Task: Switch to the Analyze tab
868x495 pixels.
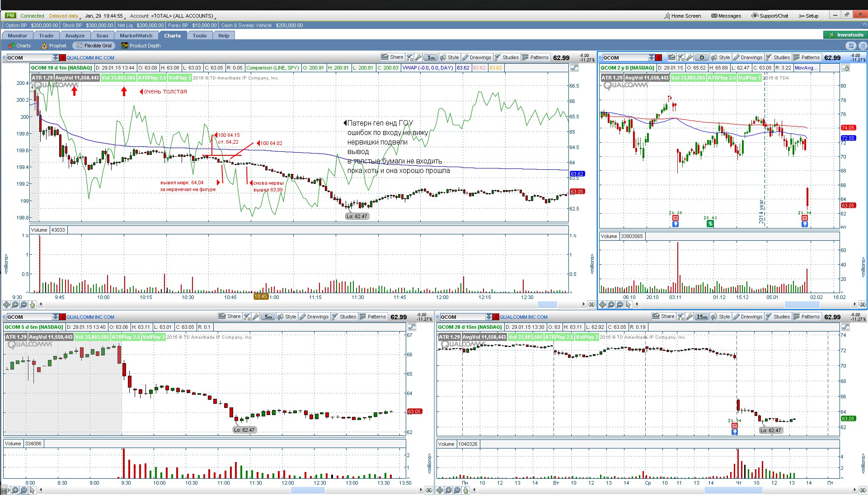Action: tap(75, 36)
